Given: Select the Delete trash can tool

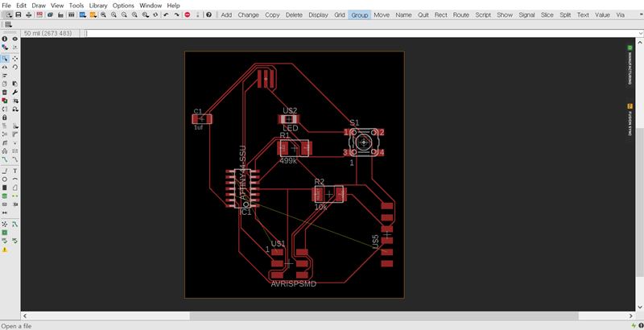Looking at the screenshot, I should point(5,92).
